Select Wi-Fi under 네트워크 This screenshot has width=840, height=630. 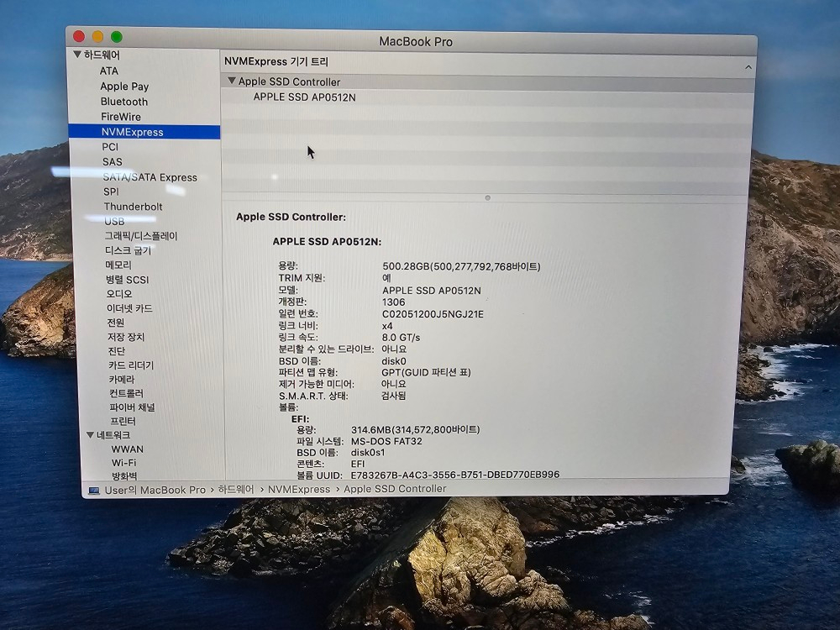[x=123, y=463]
